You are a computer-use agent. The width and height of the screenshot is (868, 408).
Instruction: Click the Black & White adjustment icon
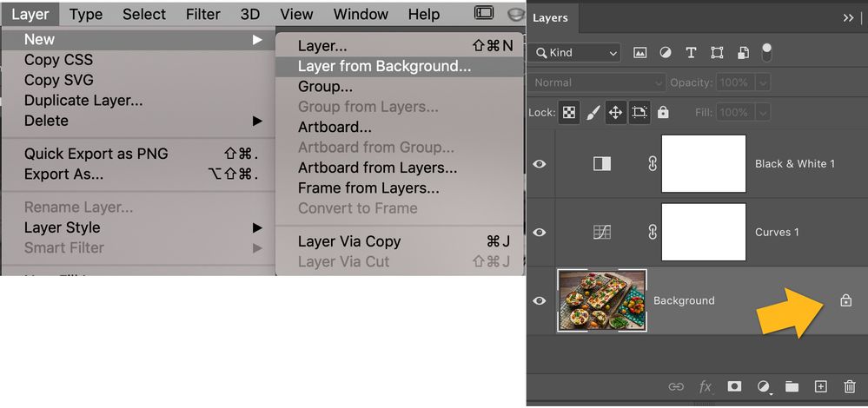[602, 164]
